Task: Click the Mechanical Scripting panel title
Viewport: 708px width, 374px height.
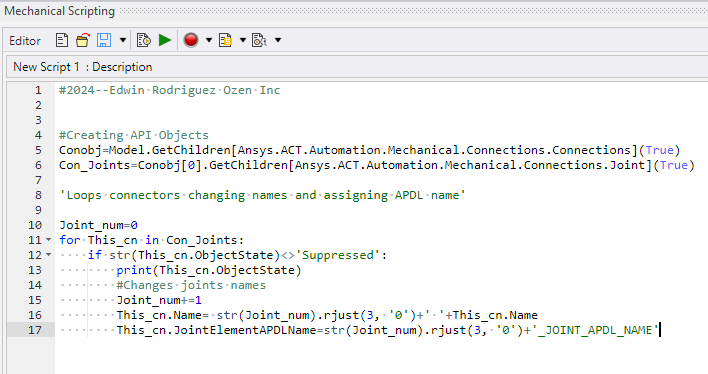Action: click(60, 11)
